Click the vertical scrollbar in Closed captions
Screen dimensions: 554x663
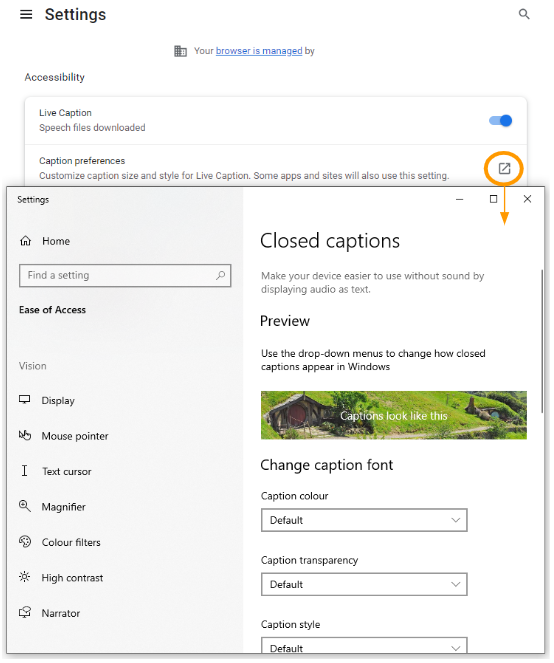542,341
